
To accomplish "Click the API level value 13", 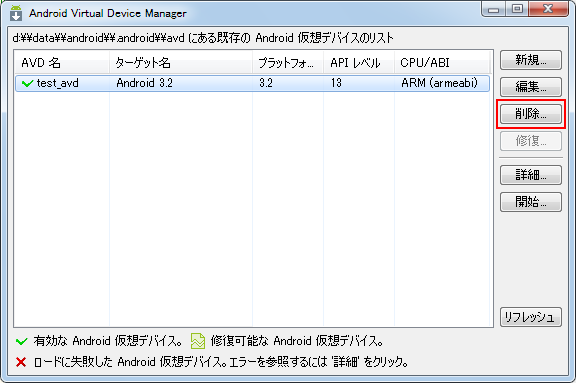I will tap(336, 83).
